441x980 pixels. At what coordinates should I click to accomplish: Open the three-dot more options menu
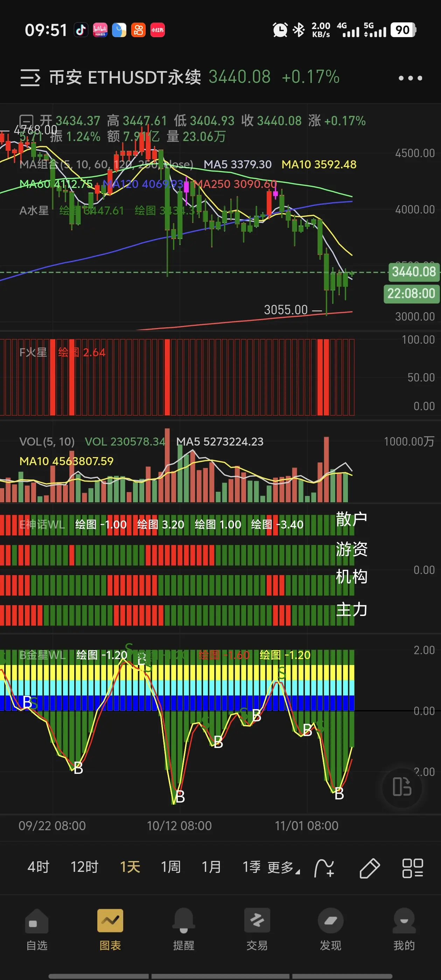[x=410, y=78]
